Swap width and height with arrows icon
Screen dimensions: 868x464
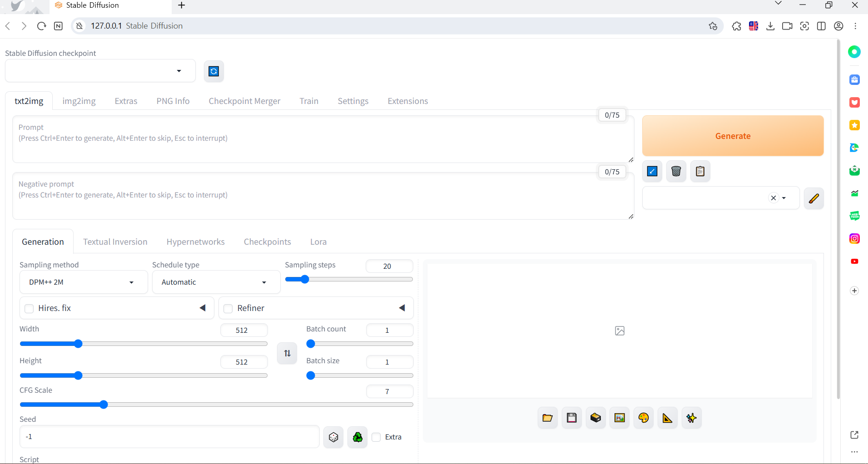pyautogui.click(x=287, y=353)
